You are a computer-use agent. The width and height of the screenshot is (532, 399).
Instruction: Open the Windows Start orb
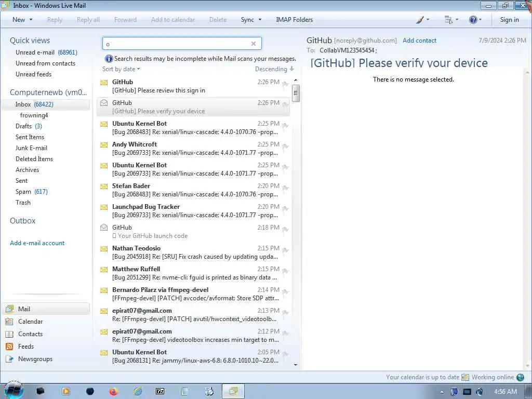click(14, 390)
